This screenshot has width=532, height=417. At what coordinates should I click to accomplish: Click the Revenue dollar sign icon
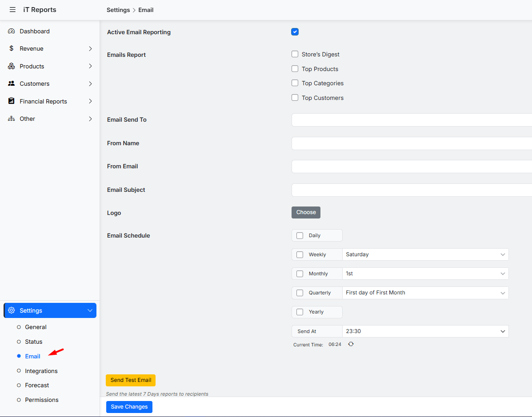click(12, 48)
